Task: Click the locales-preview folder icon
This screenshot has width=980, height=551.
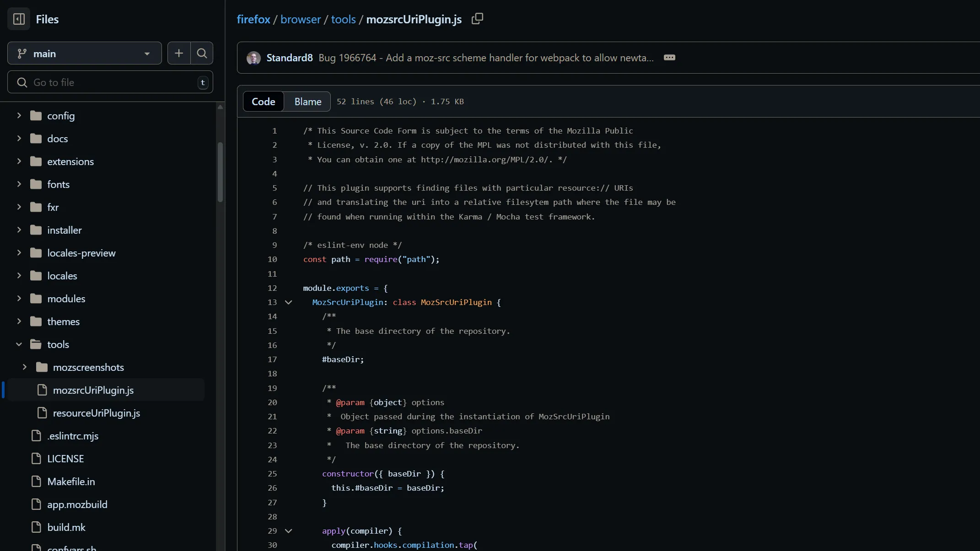Action: pyautogui.click(x=36, y=253)
